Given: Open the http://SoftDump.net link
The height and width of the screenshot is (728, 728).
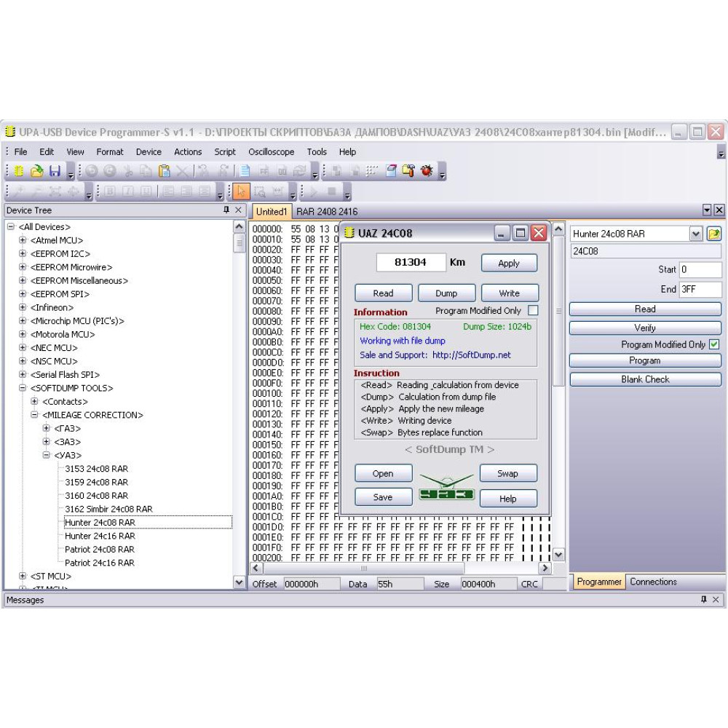Looking at the screenshot, I should point(471,355).
